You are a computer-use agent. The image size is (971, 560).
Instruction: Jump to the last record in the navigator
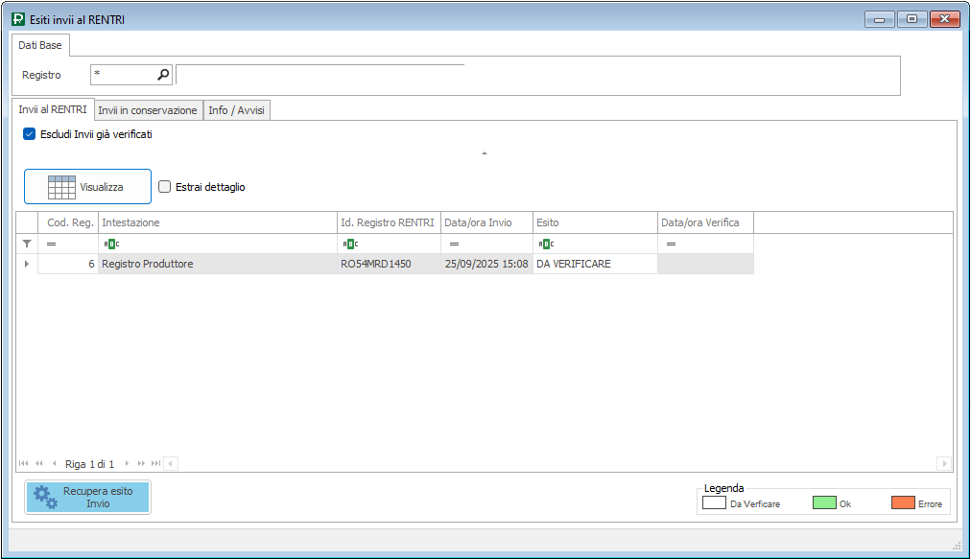click(155, 464)
